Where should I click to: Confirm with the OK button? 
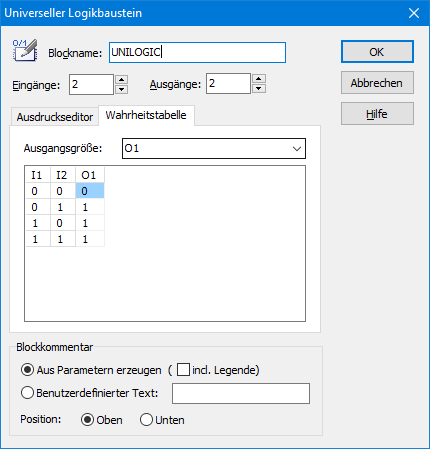click(x=377, y=52)
